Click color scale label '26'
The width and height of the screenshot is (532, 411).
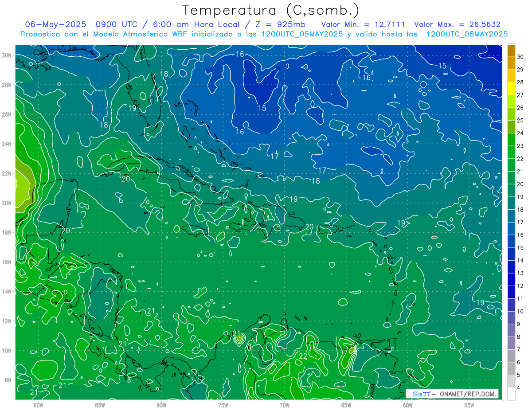pyautogui.click(x=520, y=108)
